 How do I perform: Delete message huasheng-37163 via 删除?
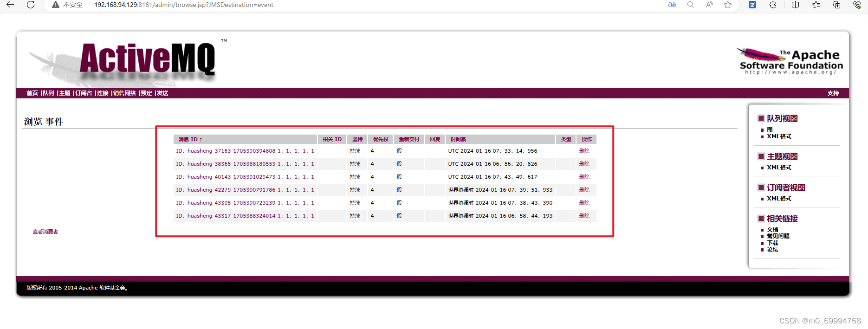pos(584,151)
